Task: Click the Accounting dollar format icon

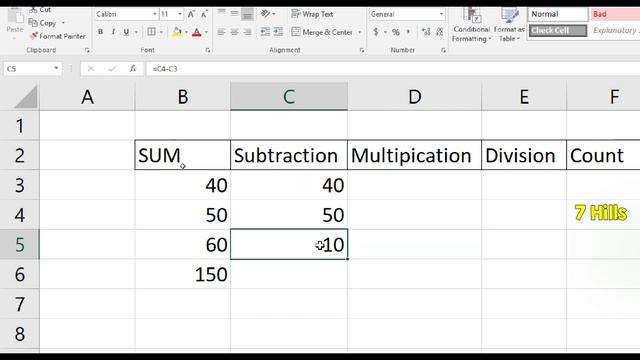Action: [x=376, y=32]
